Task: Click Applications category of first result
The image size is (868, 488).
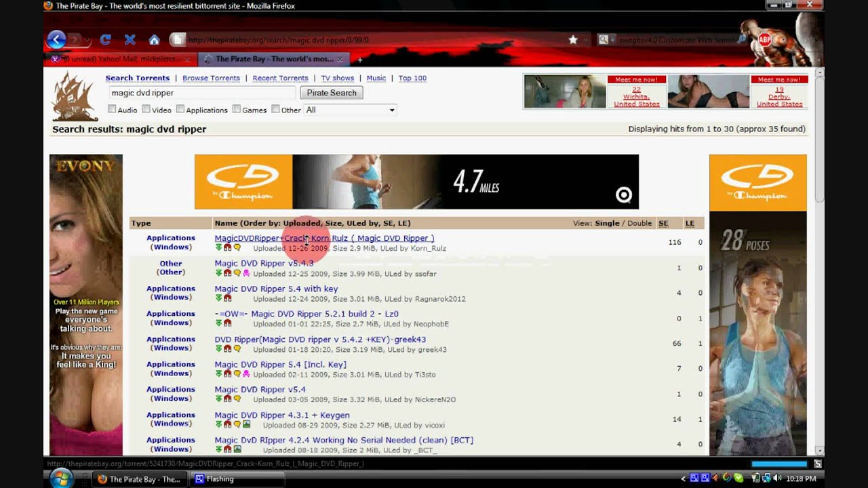Action: (171, 238)
